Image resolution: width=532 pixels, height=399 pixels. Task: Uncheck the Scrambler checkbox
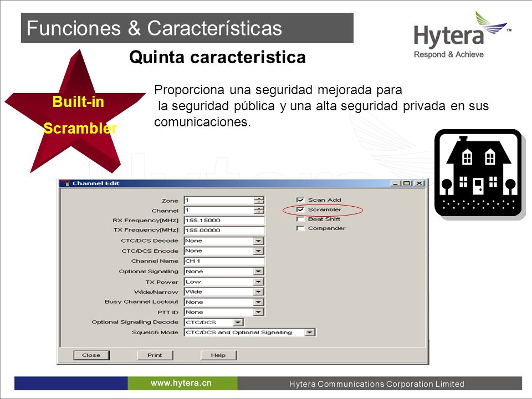coord(300,209)
